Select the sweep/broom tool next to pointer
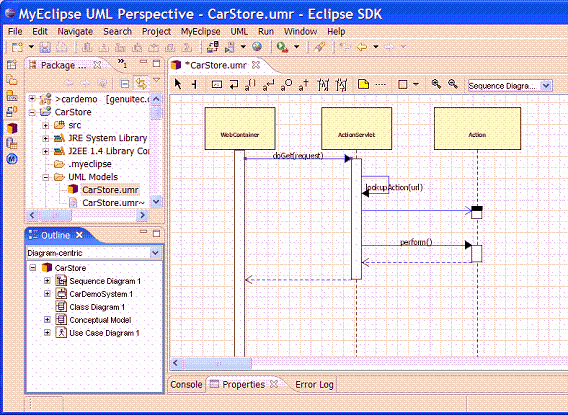 click(x=195, y=85)
